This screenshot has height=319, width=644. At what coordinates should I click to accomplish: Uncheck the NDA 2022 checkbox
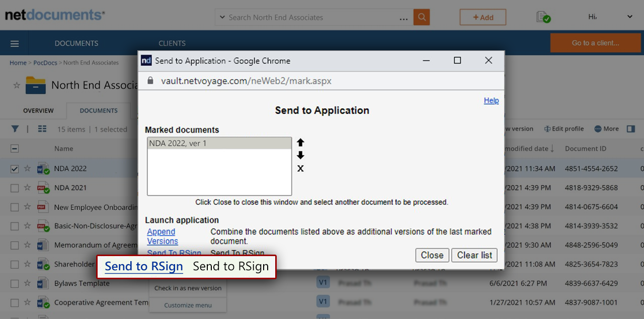pos(15,169)
